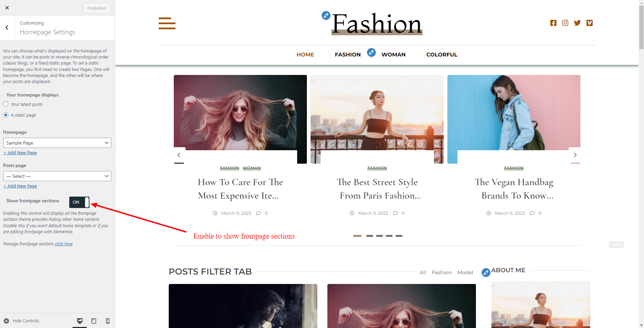
Task: Click the Twitter bird icon
Action: pos(577,23)
